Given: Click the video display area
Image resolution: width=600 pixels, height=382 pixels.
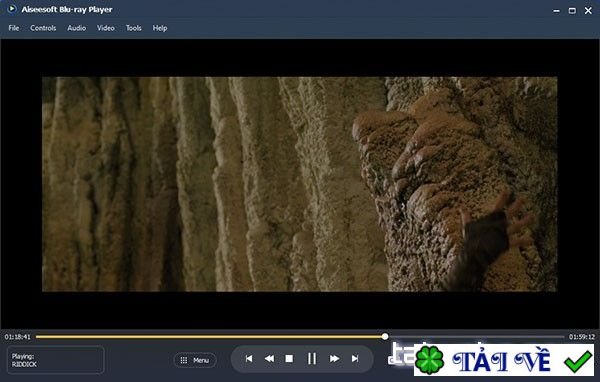Looking at the screenshot, I should coord(300,184).
